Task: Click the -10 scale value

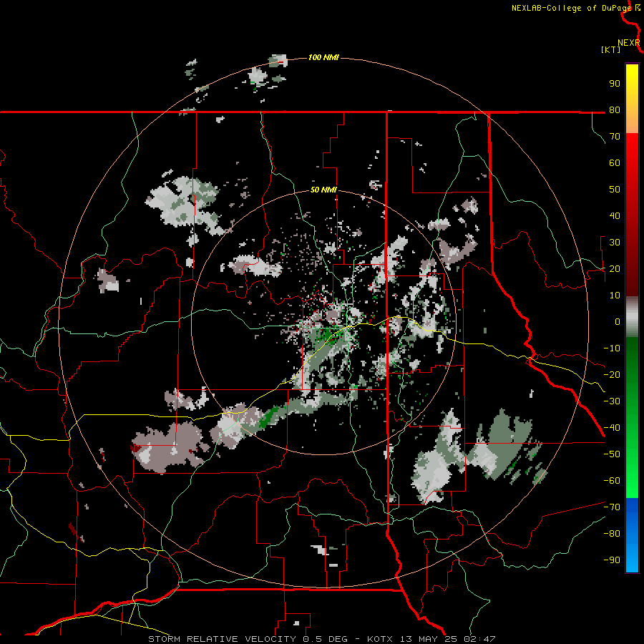Action: point(612,348)
